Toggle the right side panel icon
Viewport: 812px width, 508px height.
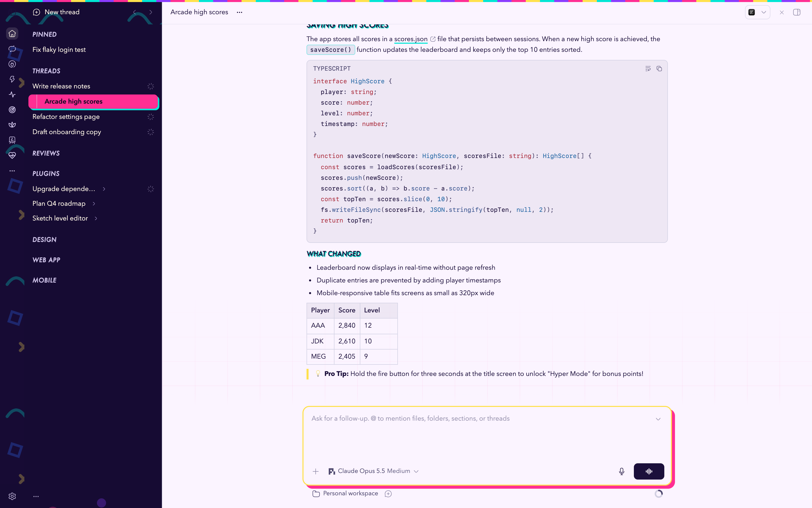point(797,12)
